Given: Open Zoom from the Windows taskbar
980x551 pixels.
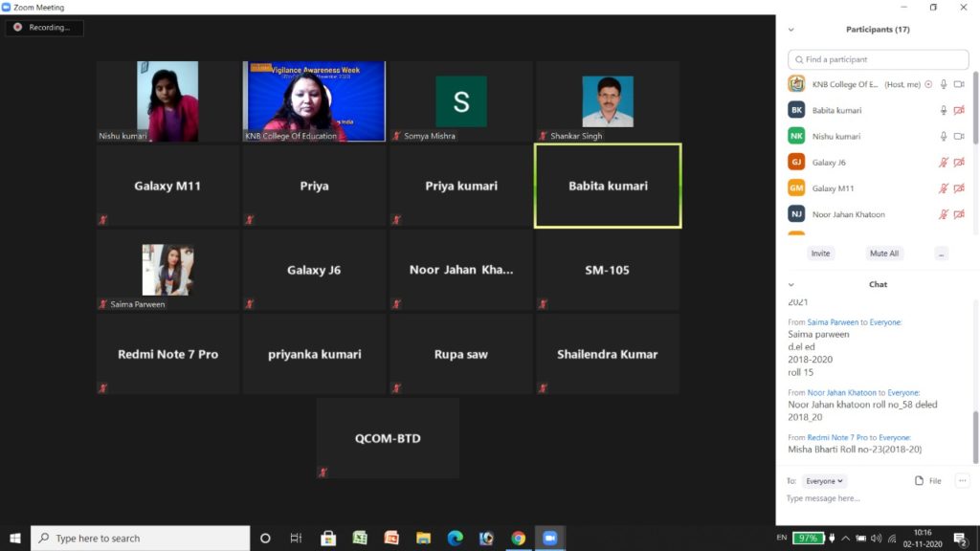Looking at the screenshot, I should click(x=549, y=538).
